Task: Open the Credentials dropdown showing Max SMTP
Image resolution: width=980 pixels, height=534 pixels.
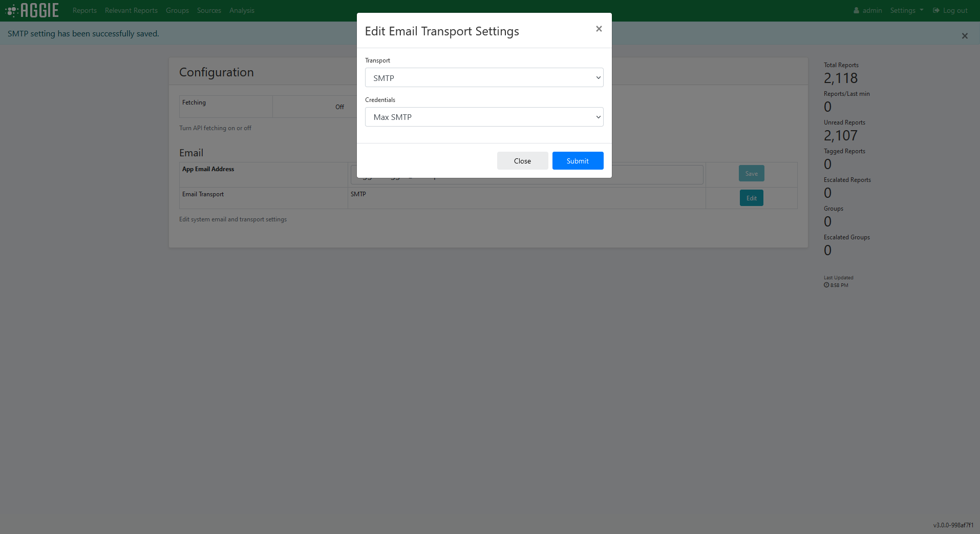Action: 484,117
